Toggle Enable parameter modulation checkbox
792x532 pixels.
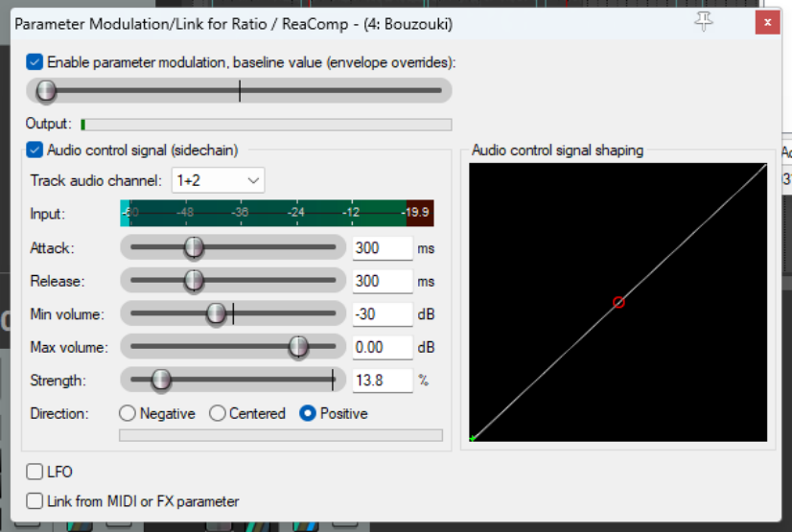pyautogui.click(x=35, y=62)
